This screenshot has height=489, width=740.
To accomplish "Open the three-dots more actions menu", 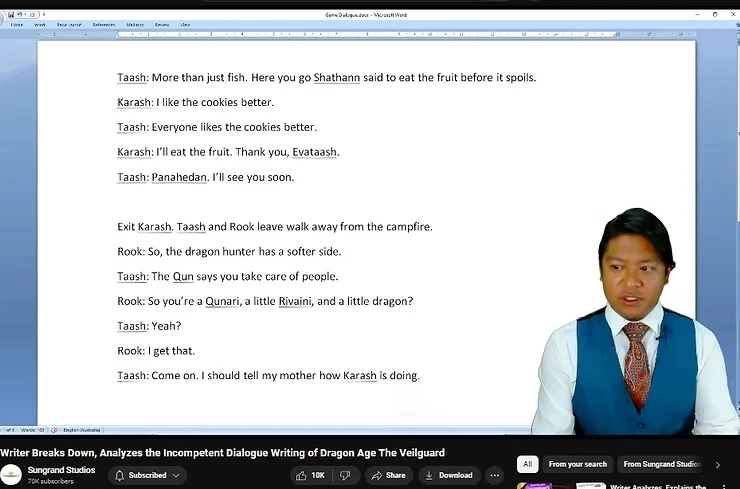I will tap(495, 475).
